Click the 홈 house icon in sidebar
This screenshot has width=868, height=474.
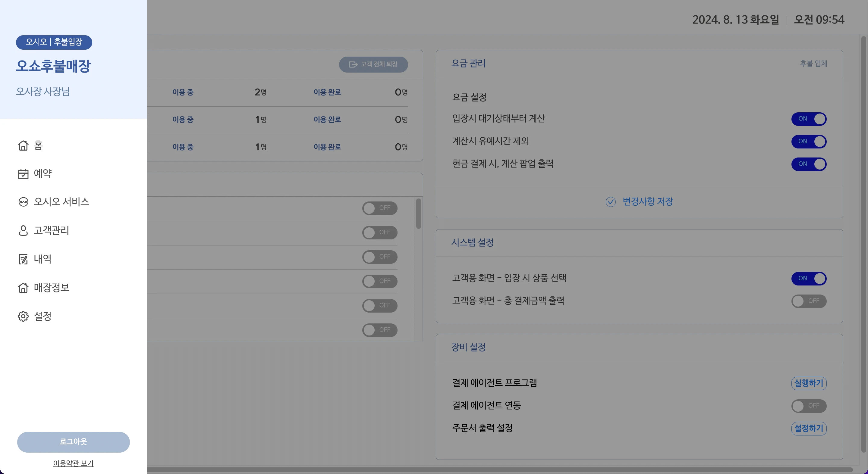(23, 145)
